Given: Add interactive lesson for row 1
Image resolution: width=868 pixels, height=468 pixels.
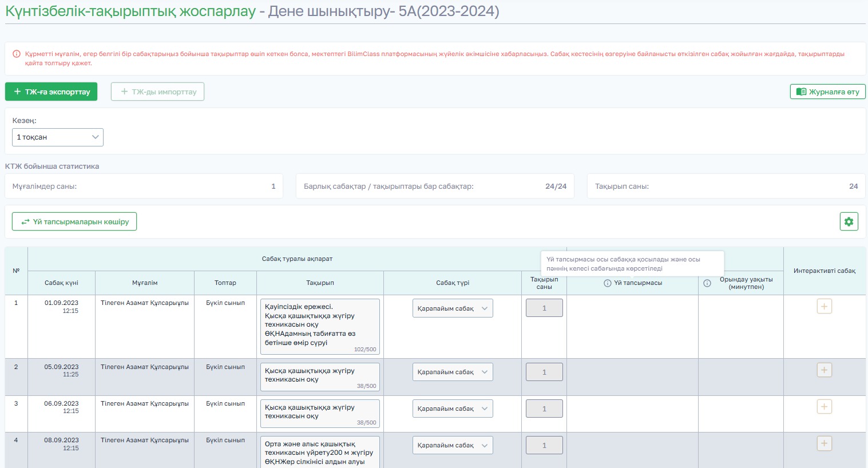Looking at the screenshot, I should point(824,306).
